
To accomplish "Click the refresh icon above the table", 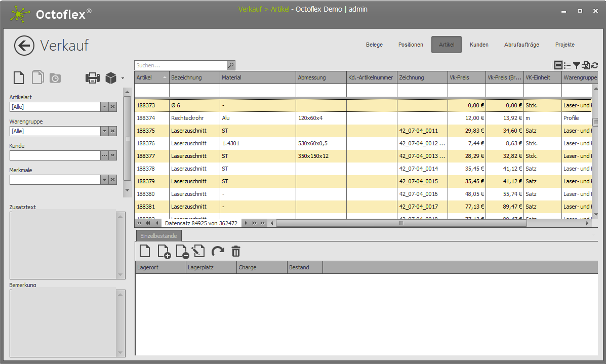I will tap(594, 65).
